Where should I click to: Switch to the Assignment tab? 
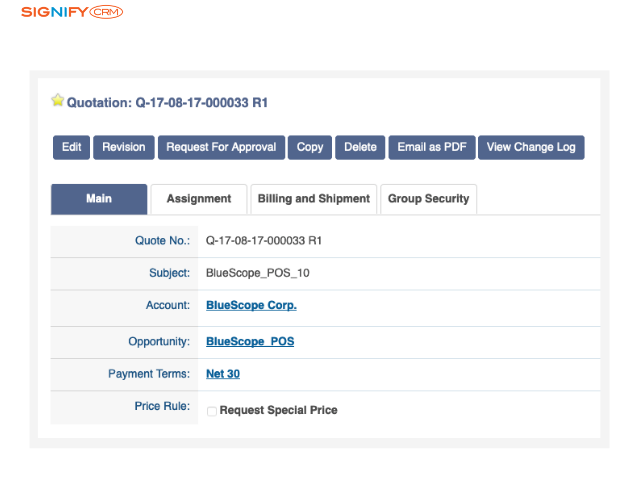click(x=199, y=199)
